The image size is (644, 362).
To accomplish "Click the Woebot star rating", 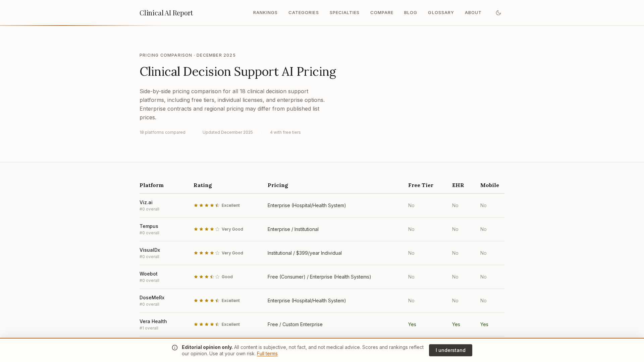I will pyautogui.click(x=207, y=277).
